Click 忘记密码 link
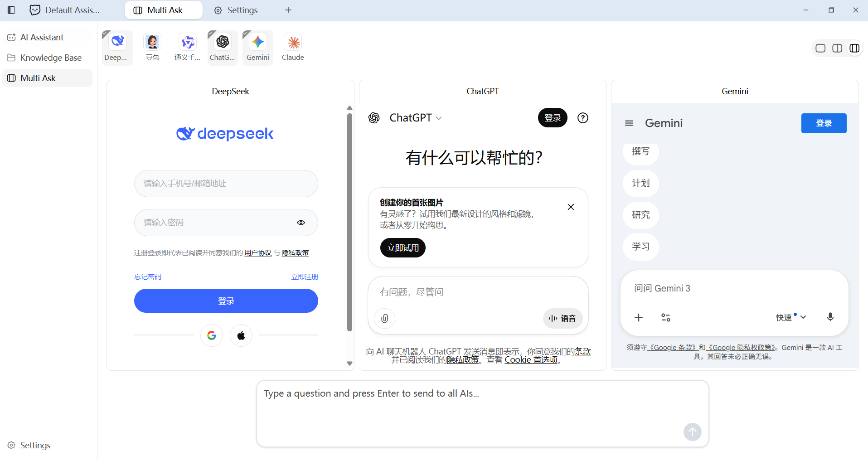The width and height of the screenshot is (868, 461). click(148, 277)
